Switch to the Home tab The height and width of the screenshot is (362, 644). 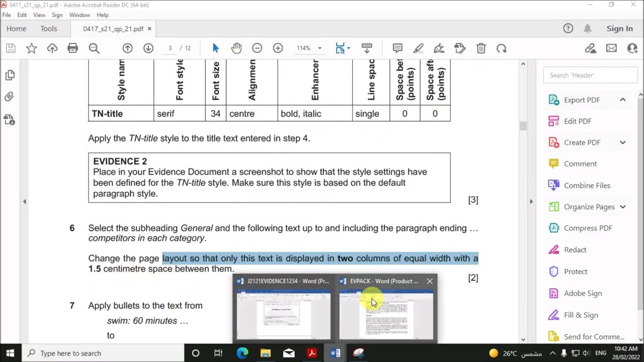point(16,29)
